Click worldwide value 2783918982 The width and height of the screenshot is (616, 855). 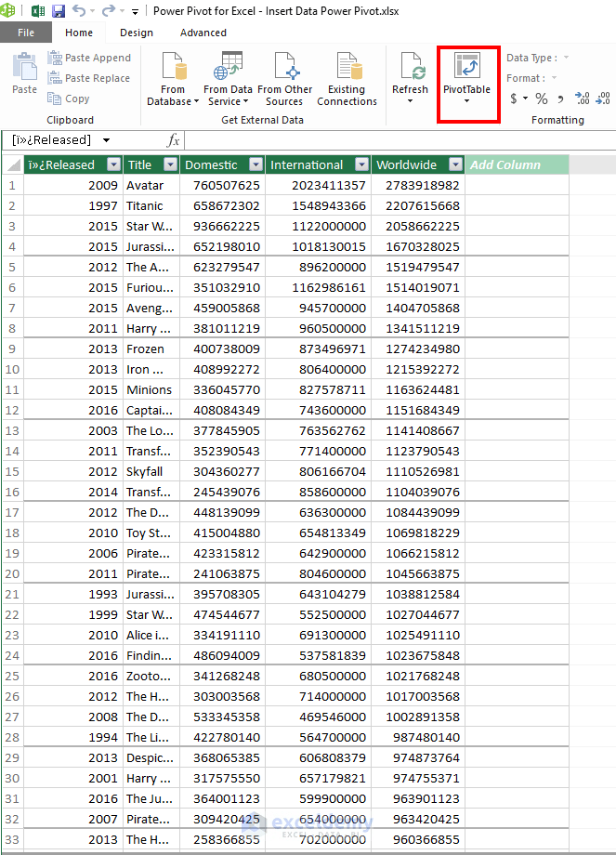pyautogui.click(x=418, y=185)
